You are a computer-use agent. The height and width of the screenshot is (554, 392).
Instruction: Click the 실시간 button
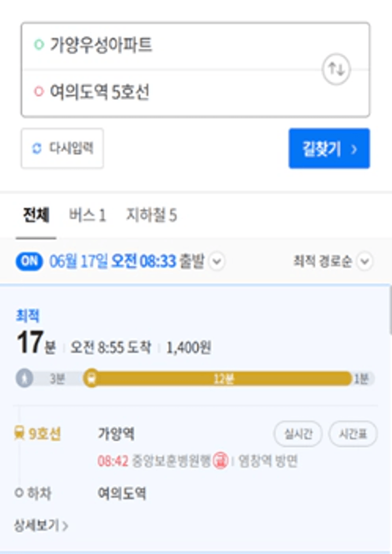click(x=298, y=434)
